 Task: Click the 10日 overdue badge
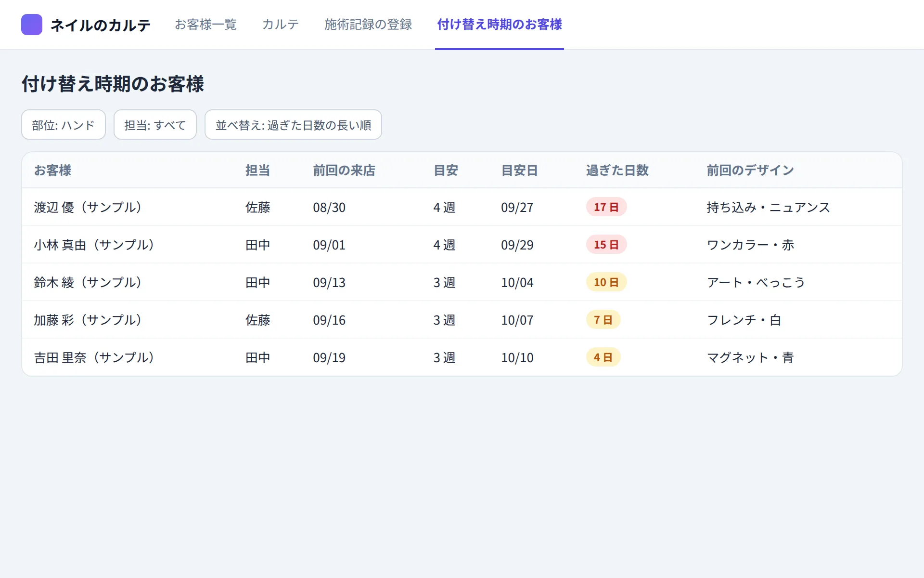click(606, 282)
